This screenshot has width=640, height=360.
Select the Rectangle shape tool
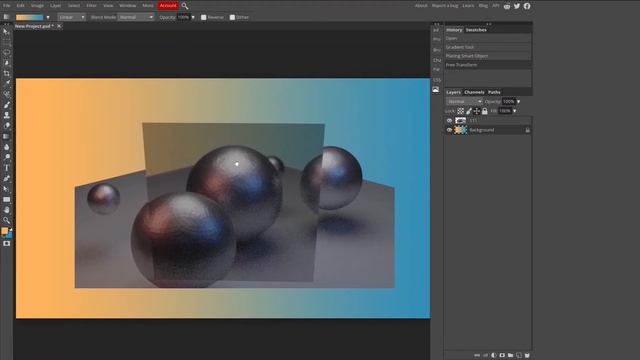point(7,200)
